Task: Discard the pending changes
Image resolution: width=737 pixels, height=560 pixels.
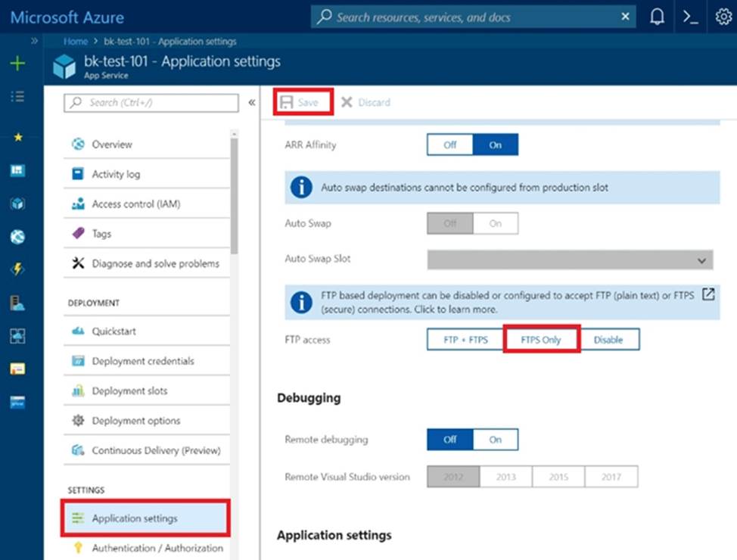Action: coord(365,102)
